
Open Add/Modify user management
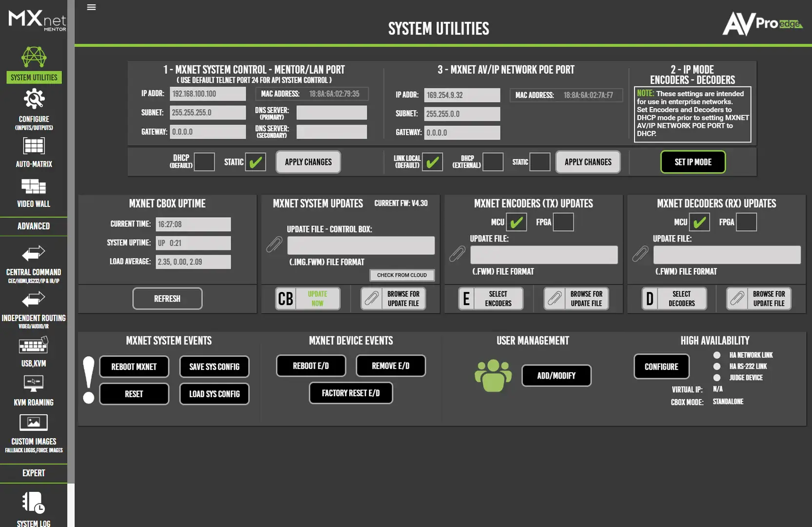(x=556, y=376)
